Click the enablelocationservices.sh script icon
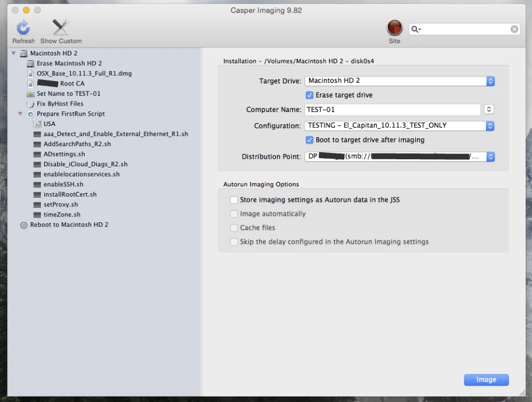The image size is (532, 402). pyautogui.click(x=37, y=174)
